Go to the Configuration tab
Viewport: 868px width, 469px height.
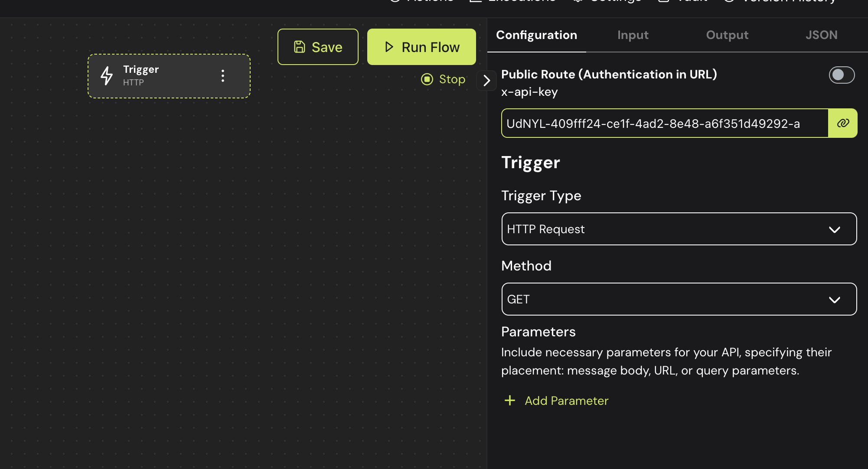pos(536,35)
